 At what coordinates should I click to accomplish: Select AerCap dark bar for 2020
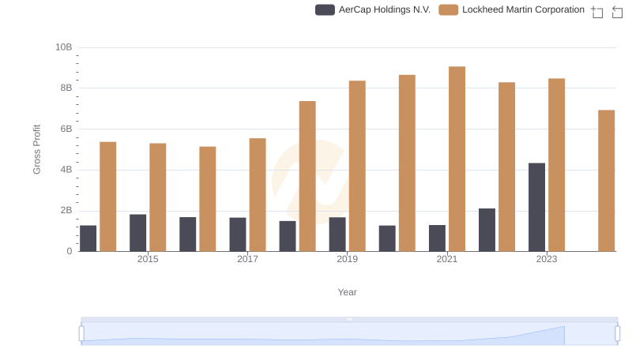(x=387, y=238)
